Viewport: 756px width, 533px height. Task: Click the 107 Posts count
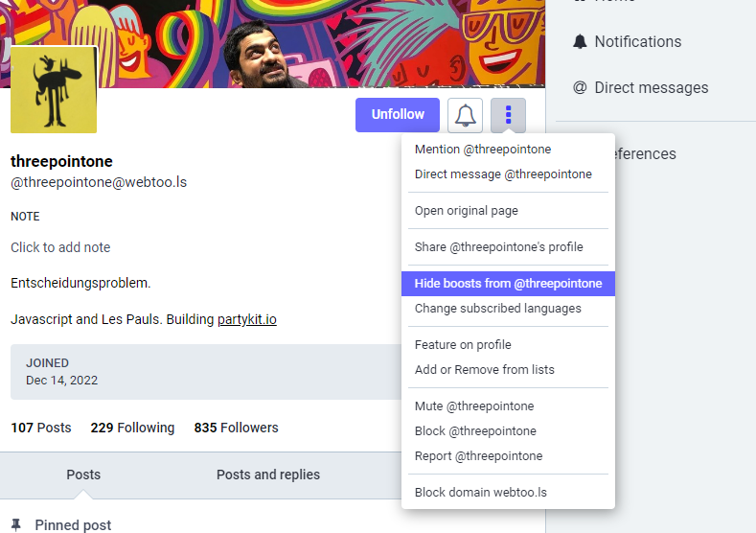[41, 428]
